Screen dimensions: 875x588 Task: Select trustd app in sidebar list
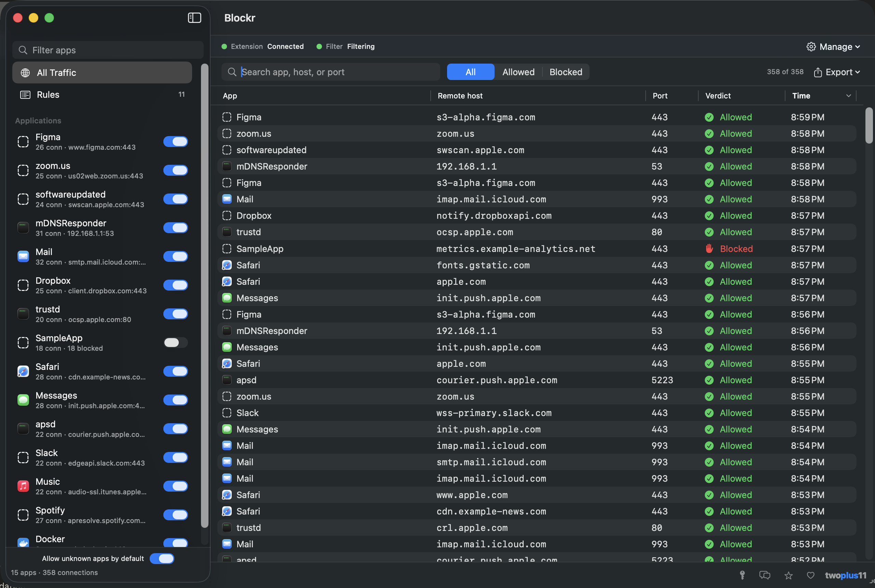point(102,314)
